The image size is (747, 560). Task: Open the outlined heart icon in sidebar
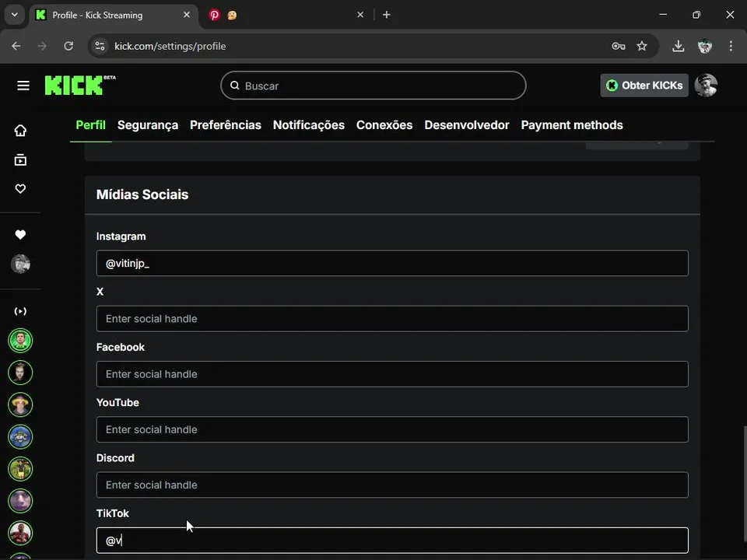tap(20, 188)
